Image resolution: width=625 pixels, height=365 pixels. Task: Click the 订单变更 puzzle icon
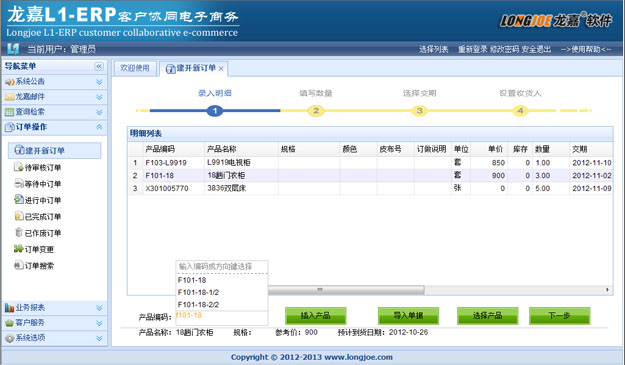tap(18, 249)
